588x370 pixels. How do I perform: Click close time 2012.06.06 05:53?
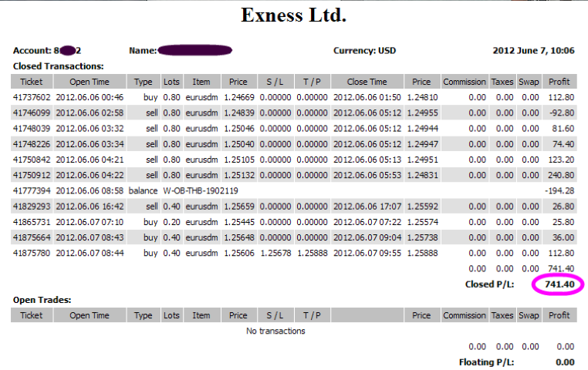click(x=367, y=175)
